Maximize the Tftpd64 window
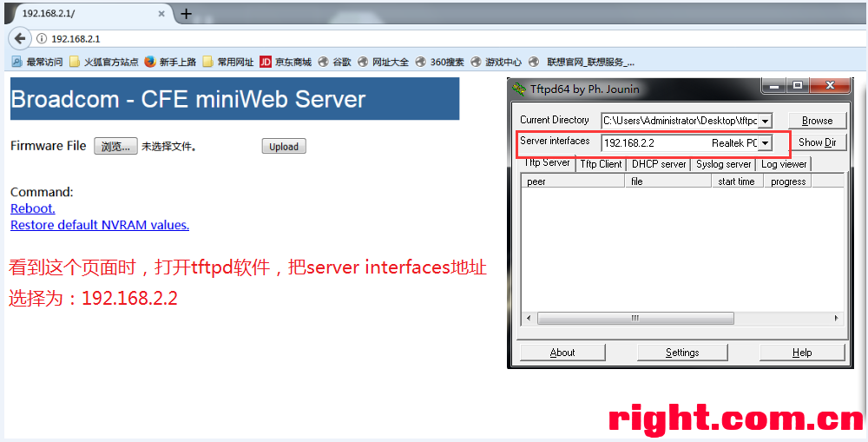868x442 pixels. pyautogui.click(x=797, y=86)
